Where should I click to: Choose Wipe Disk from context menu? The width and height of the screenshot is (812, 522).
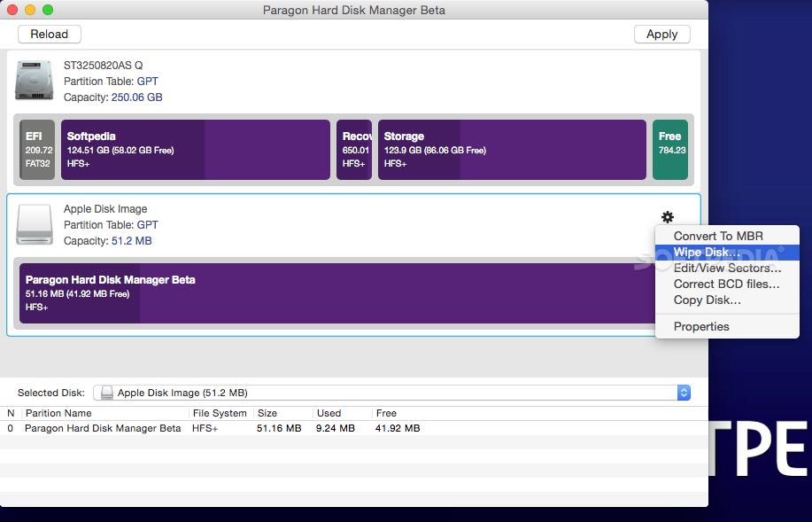pos(707,253)
